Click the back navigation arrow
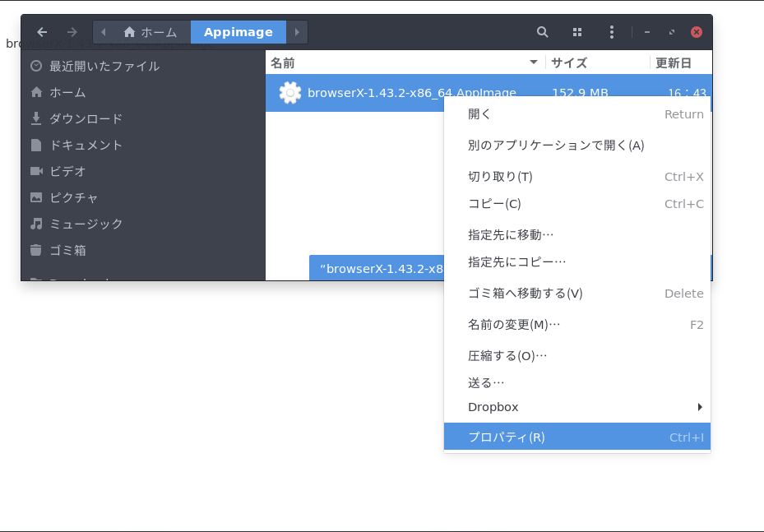This screenshot has width=764, height=532. 42,32
